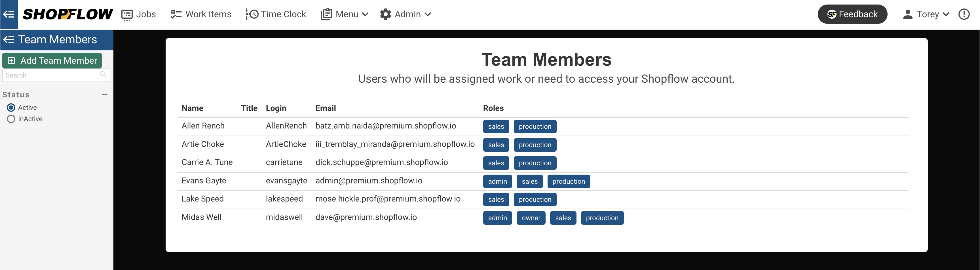Select the InActive status radio button

(11, 119)
